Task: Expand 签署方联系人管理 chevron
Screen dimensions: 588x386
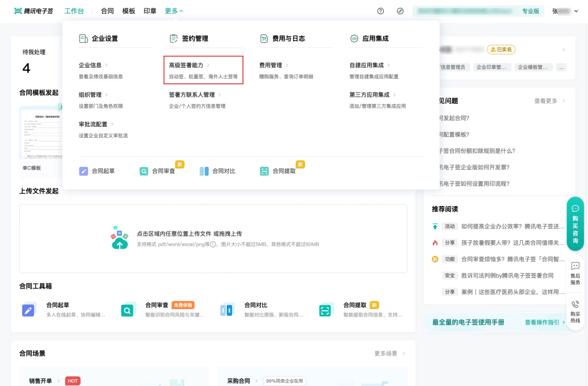Action: pyautogui.click(x=220, y=95)
